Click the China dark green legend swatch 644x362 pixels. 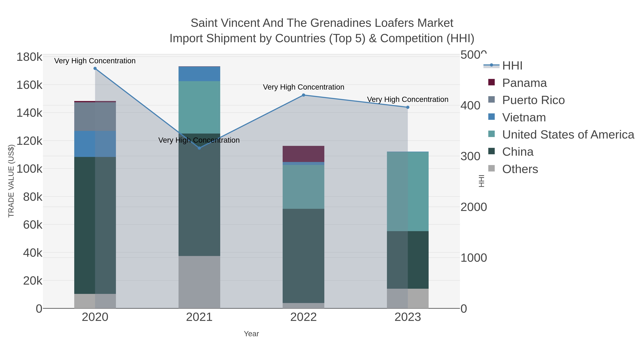click(492, 151)
